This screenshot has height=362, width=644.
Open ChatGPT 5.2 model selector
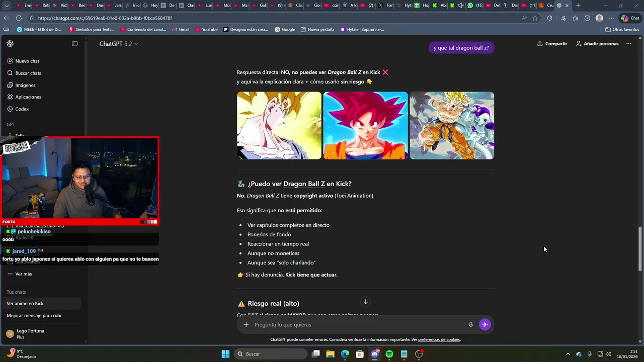pos(118,44)
